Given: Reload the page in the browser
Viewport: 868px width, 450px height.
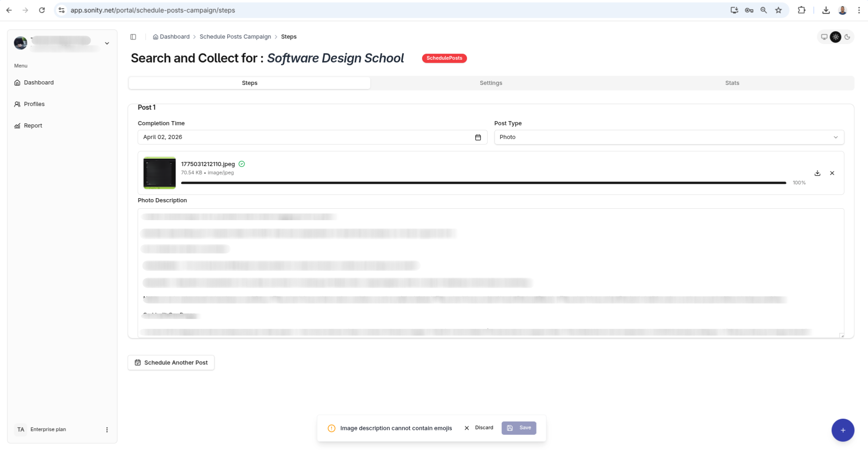Looking at the screenshot, I should 42,10.
